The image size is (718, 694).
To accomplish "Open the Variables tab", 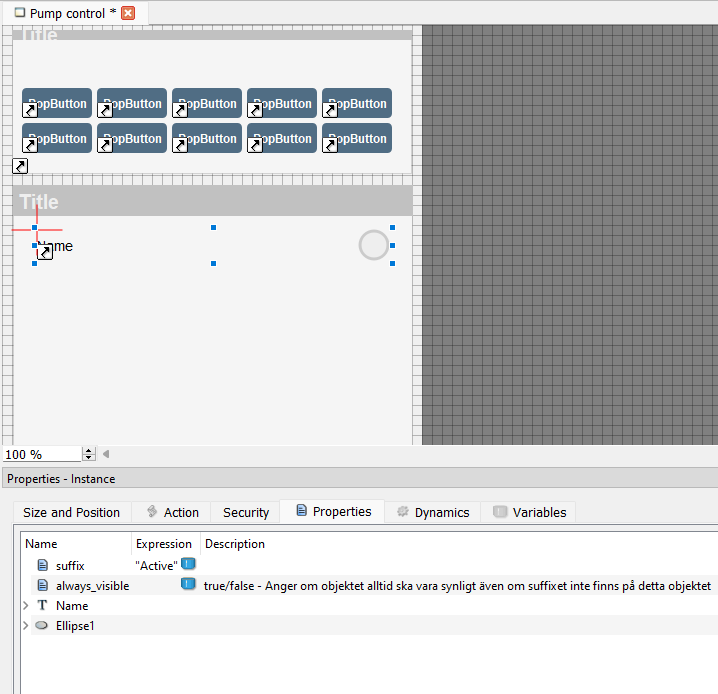I will (x=529, y=512).
